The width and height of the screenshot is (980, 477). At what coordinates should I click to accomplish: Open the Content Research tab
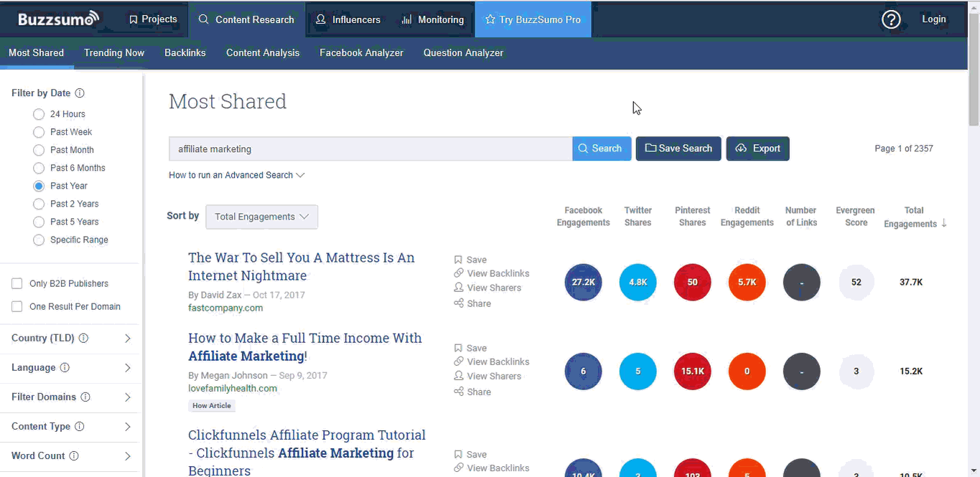tap(246, 19)
